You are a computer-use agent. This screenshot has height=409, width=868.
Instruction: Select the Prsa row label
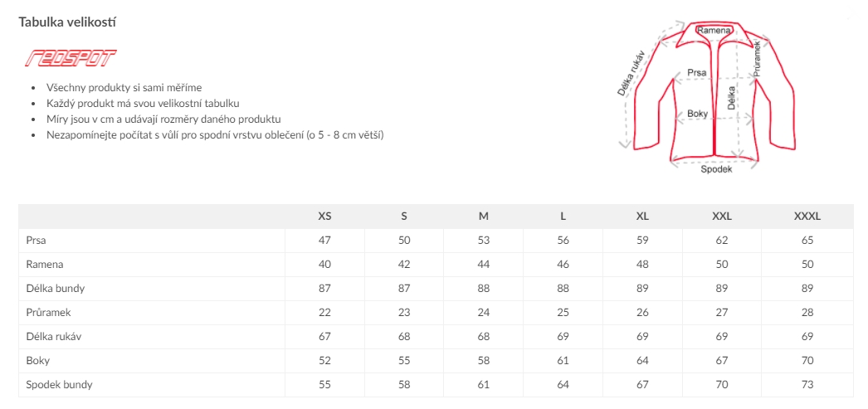point(36,241)
